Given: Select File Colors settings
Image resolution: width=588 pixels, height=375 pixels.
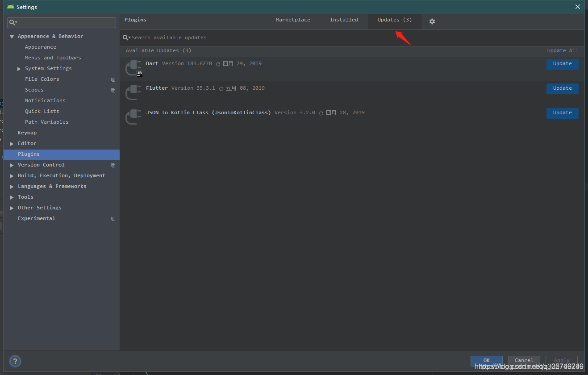Looking at the screenshot, I should [42, 79].
